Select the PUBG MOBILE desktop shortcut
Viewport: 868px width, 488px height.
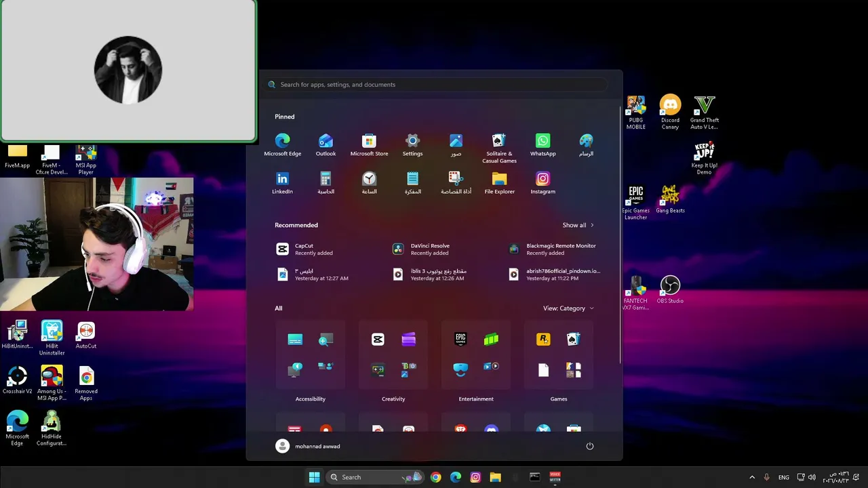[x=635, y=113]
